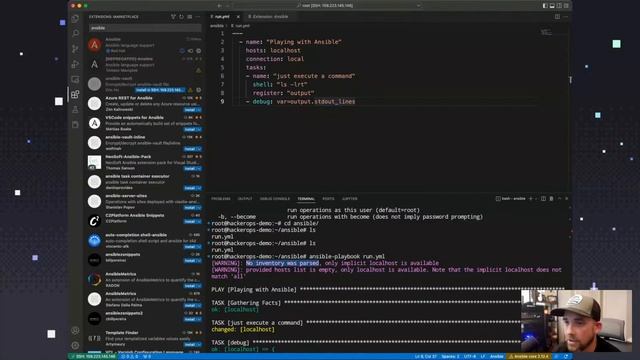Image resolution: width=640 pixels, height=360 pixels.
Task: Switch to the Output panel tab
Action: pos(245,199)
